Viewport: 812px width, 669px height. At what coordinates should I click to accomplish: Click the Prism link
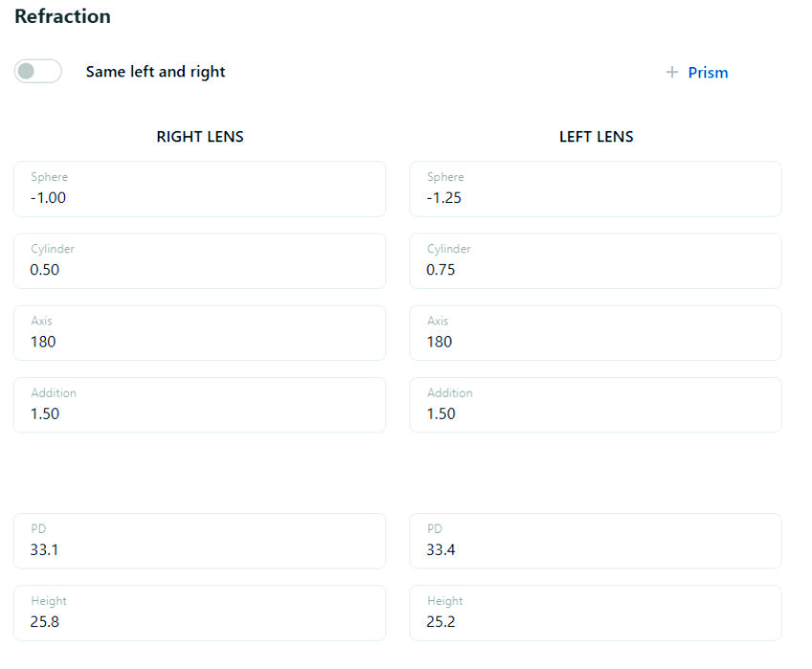pos(708,73)
